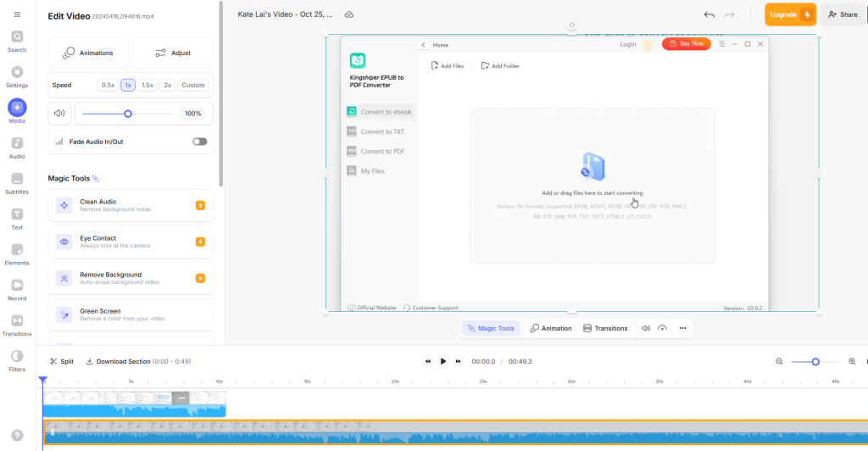Click the Animations button
Image resolution: width=868 pixels, height=451 pixels.
[x=88, y=53]
